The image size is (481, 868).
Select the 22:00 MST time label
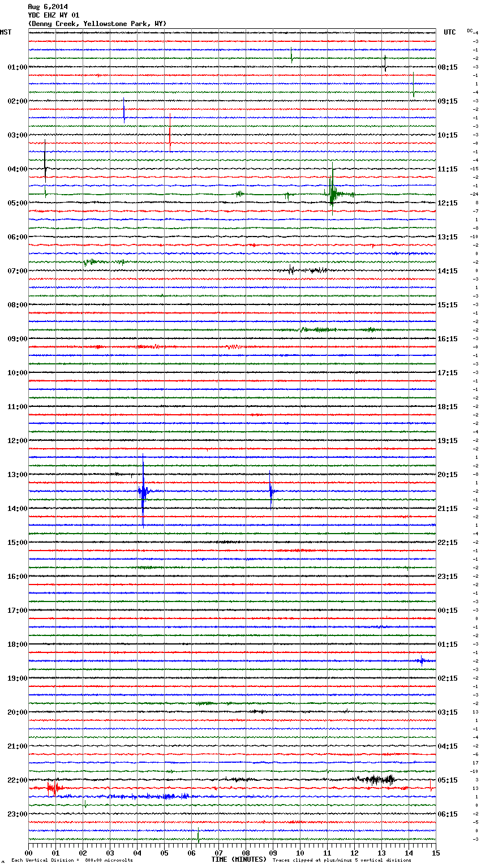pyautogui.click(x=18, y=780)
